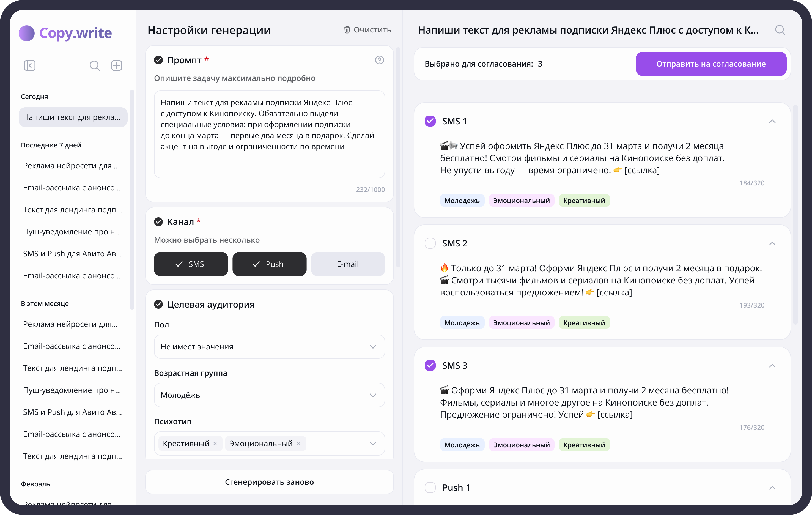Clear the generation settings via Очистить
The height and width of the screenshot is (515, 812).
(367, 30)
